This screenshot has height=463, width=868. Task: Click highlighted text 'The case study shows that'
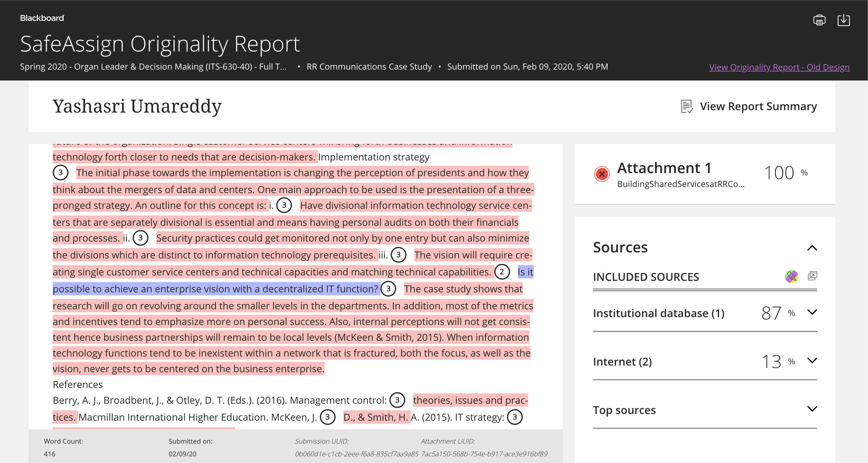click(463, 289)
